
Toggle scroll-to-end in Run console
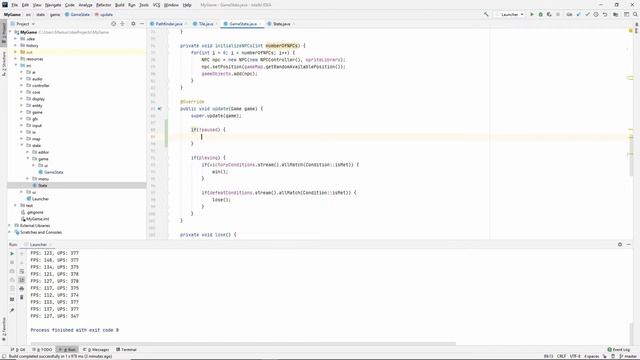click(22, 280)
